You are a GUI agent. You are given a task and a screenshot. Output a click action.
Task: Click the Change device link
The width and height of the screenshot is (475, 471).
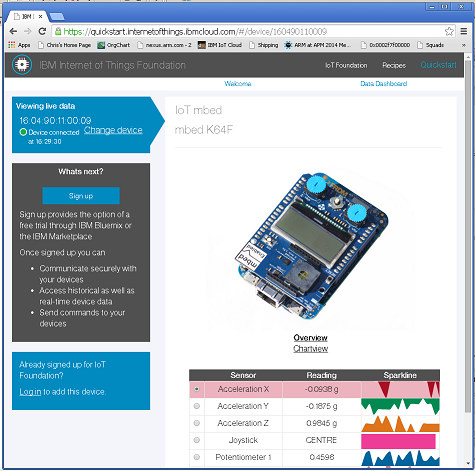coord(113,130)
